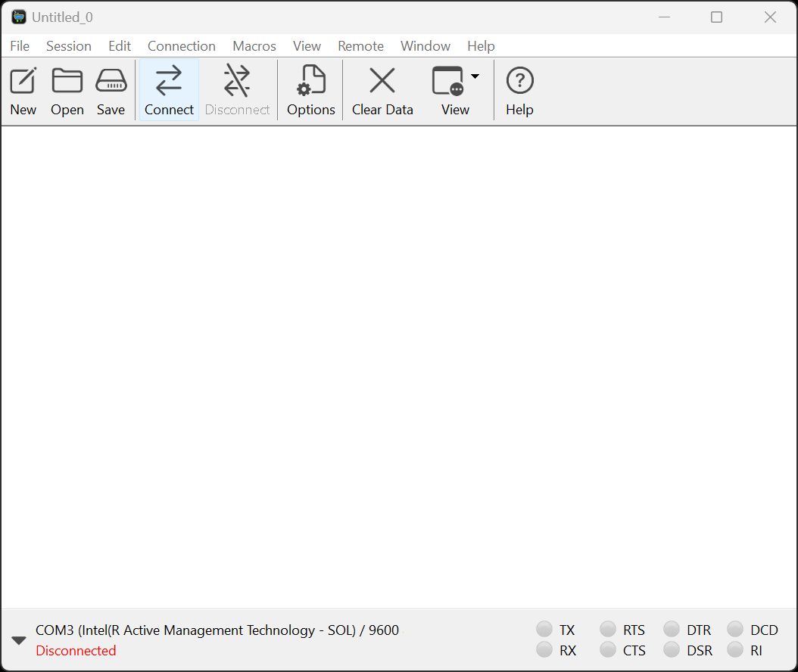The width and height of the screenshot is (798, 672).
Task: Open the Session menu
Action: (x=68, y=46)
